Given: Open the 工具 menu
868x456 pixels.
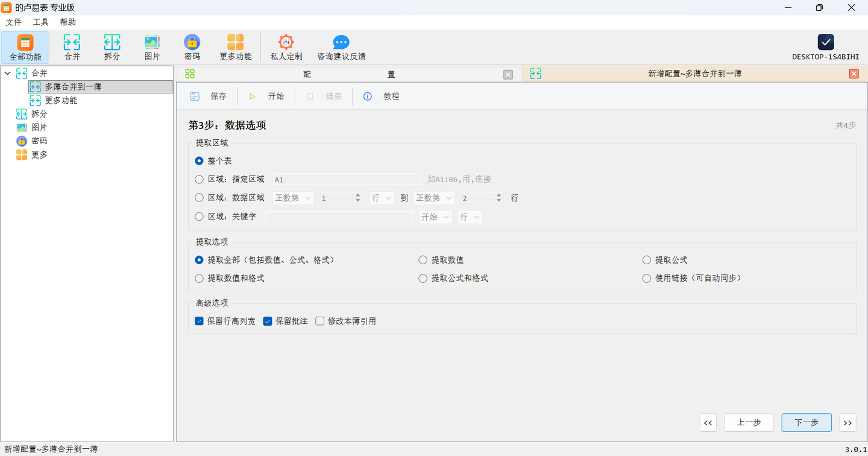Looking at the screenshot, I should coord(40,22).
